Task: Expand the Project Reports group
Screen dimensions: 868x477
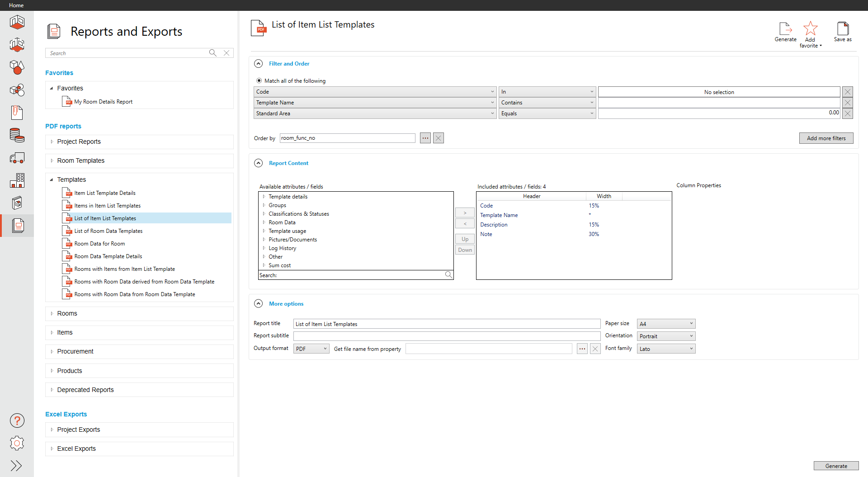Action: coord(52,142)
